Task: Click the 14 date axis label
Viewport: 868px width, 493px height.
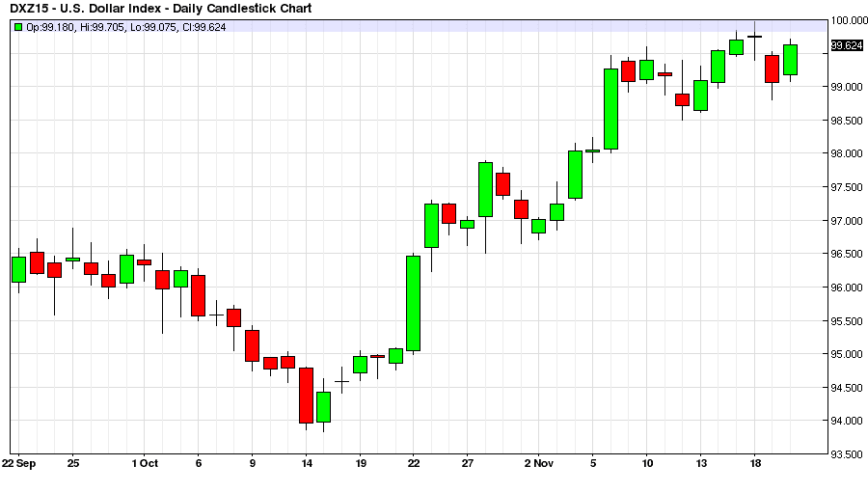Action: click(307, 463)
